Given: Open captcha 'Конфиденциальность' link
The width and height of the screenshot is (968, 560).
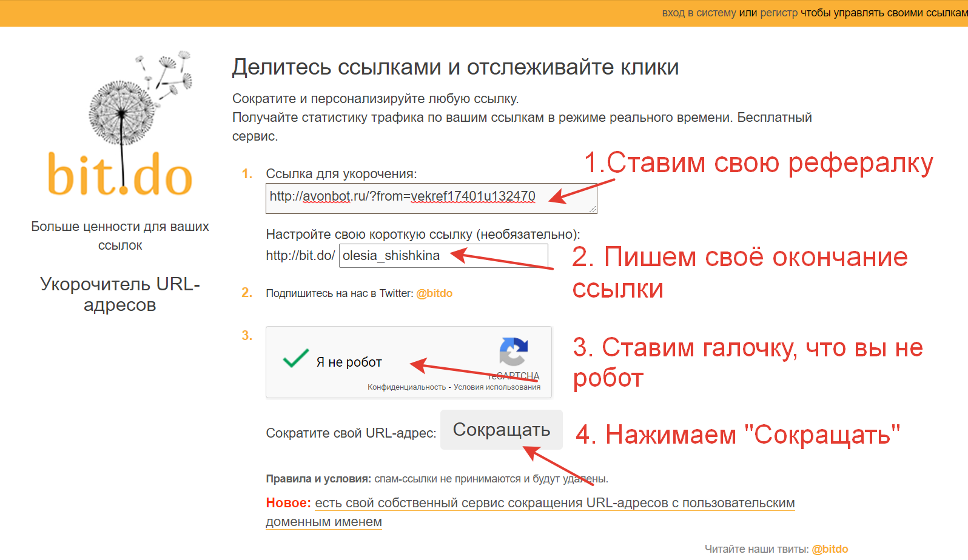Looking at the screenshot, I should pos(406,387).
